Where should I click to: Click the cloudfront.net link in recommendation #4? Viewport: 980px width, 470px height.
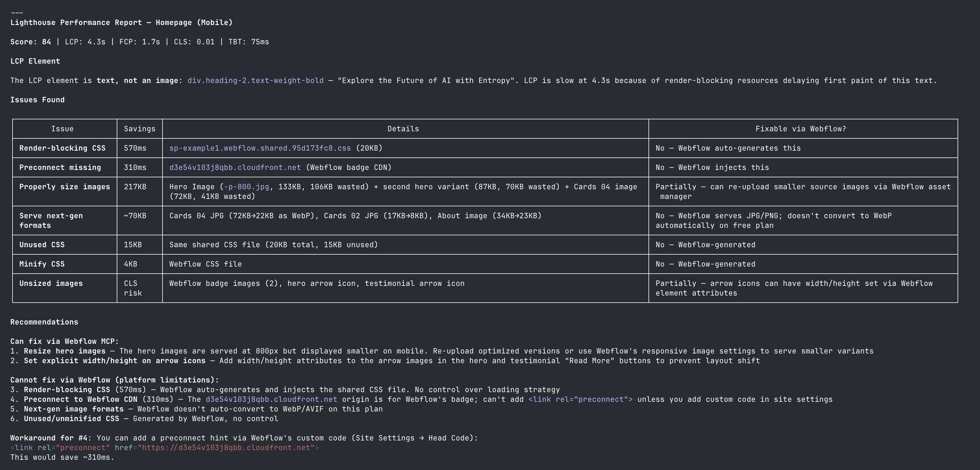[271, 399]
